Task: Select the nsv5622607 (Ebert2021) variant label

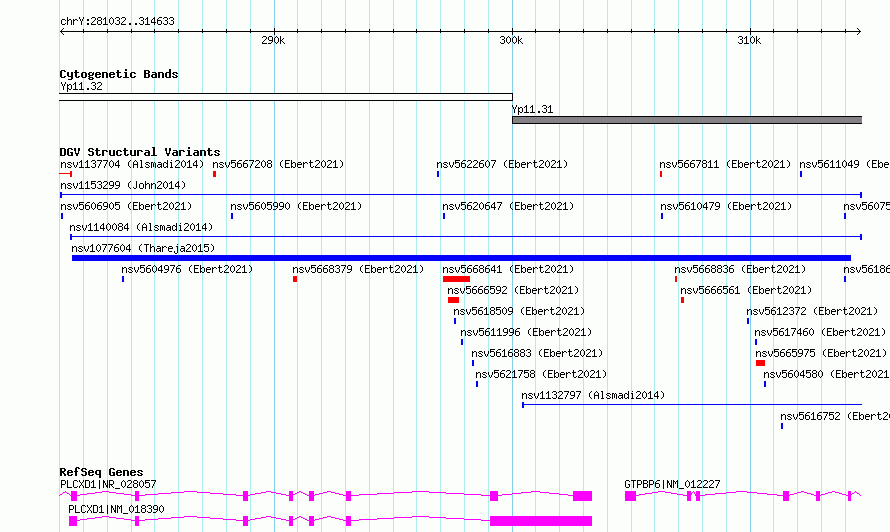Action: tap(502, 164)
